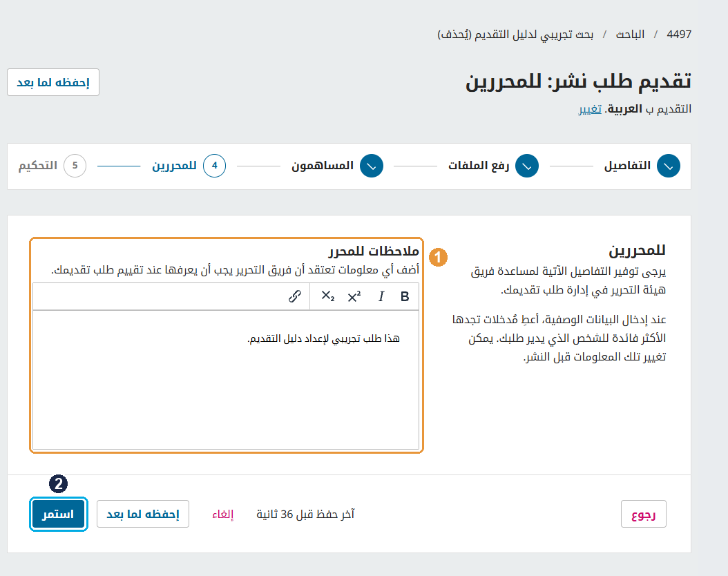Select the التحكيم step label

[37, 166]
